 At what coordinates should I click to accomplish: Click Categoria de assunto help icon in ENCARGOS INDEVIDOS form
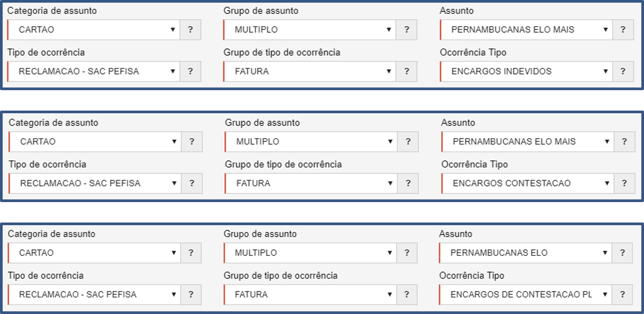190,30
